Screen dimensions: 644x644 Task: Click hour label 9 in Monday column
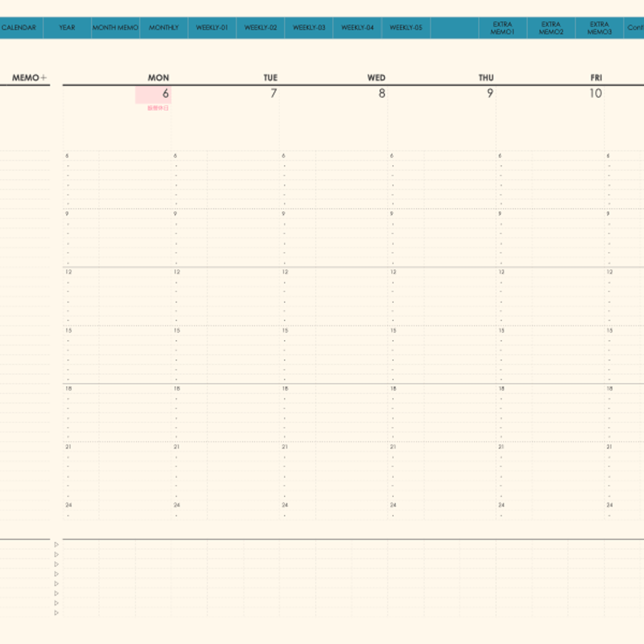point(67,213)
